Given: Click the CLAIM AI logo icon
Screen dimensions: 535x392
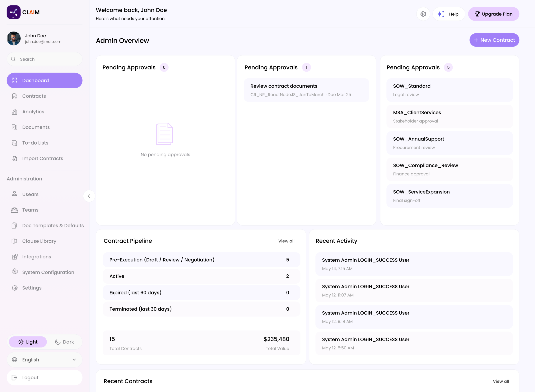Looking at the screenshot, I should [14, 12].
